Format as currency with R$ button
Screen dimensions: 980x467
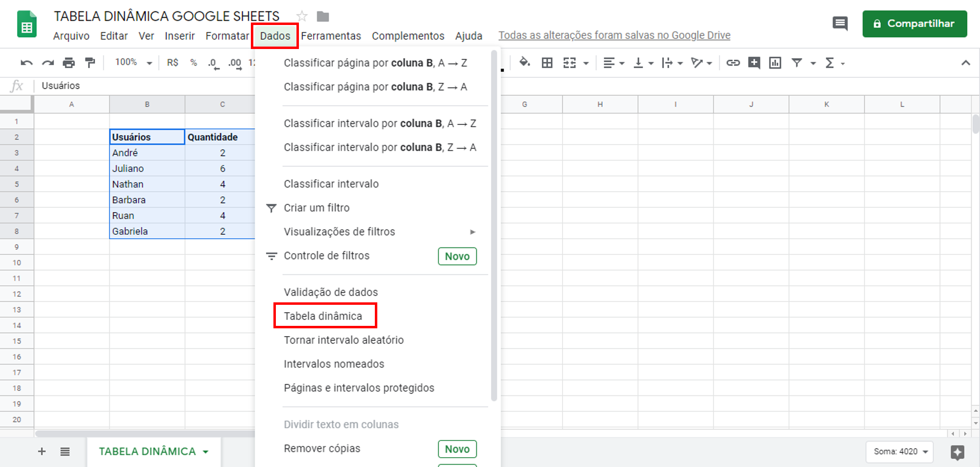[x=172, y=63]
